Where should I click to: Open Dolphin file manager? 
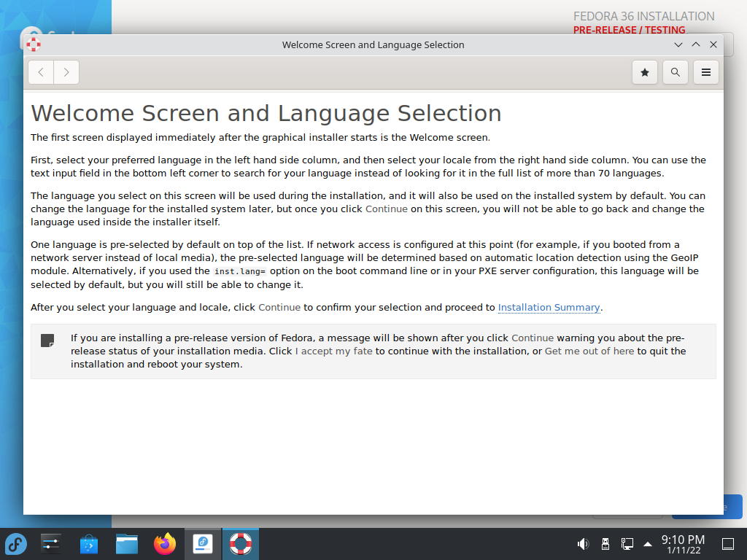tap(127, 544)
